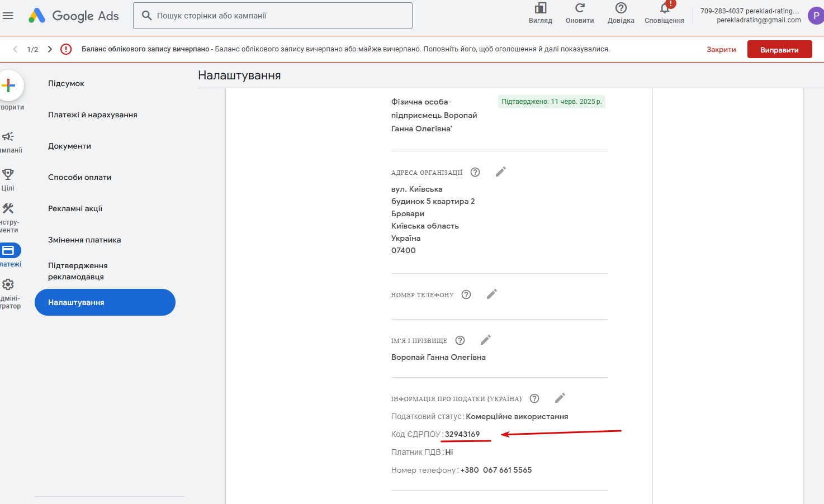Go to next alert notification arrow

pos(50,49)
